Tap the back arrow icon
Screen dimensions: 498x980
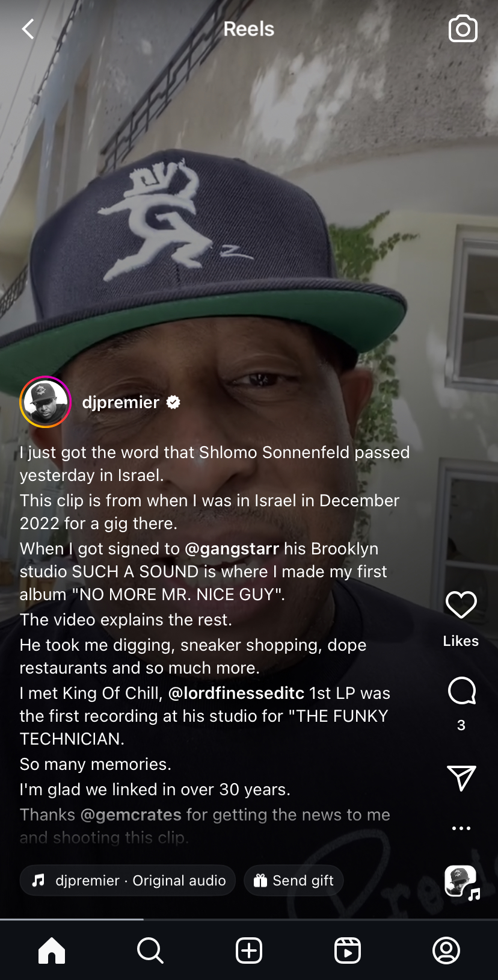[28, 29]
